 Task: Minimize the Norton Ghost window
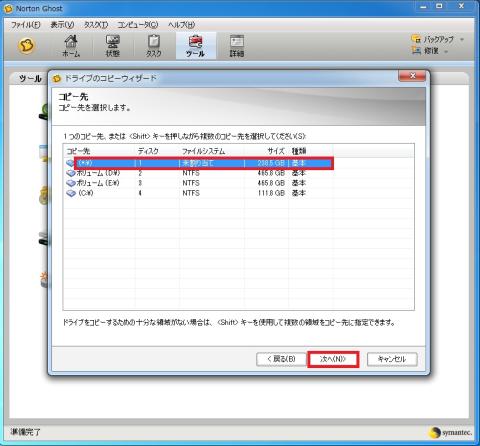(x=423, y=6)
